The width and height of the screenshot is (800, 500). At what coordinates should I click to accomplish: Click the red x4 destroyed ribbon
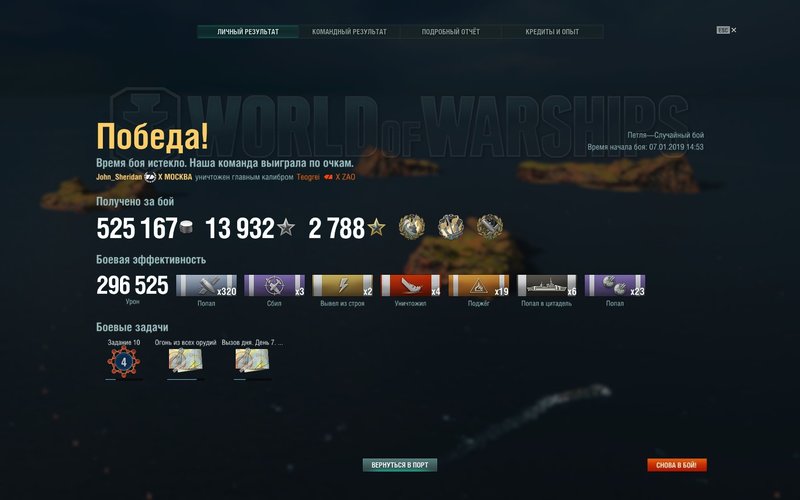click(x=411, y=285)
